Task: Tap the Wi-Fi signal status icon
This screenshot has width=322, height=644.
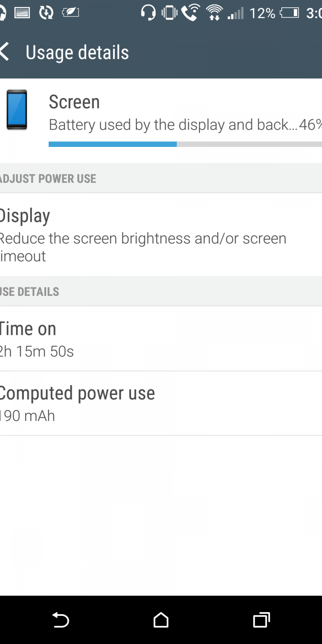Action: 214,13
